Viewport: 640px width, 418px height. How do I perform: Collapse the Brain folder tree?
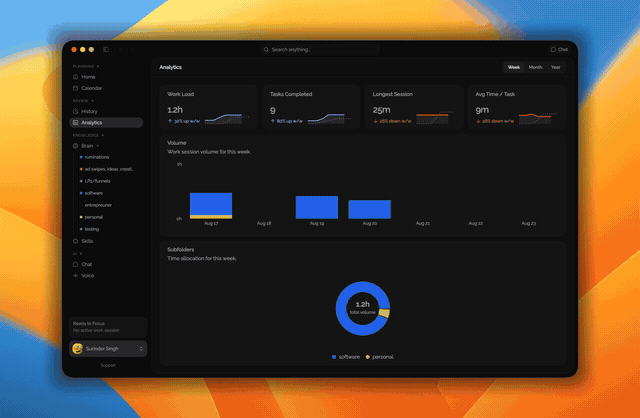98,146
